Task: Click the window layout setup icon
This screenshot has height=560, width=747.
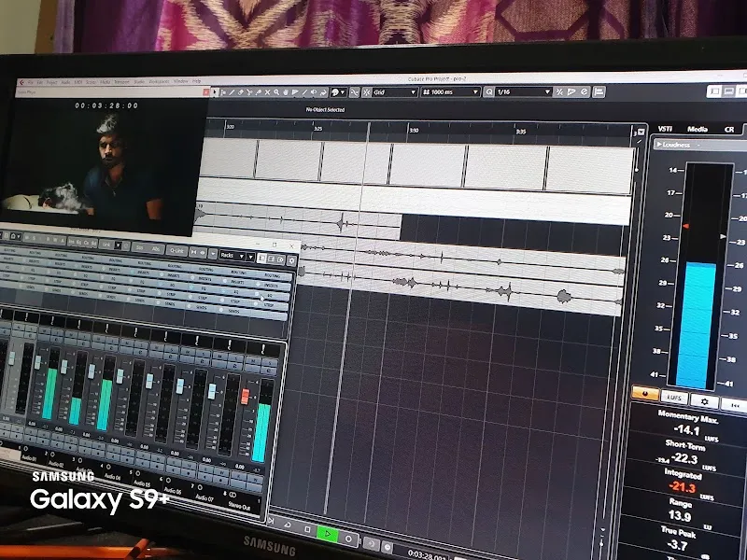Action: click(x=599, y=91)
